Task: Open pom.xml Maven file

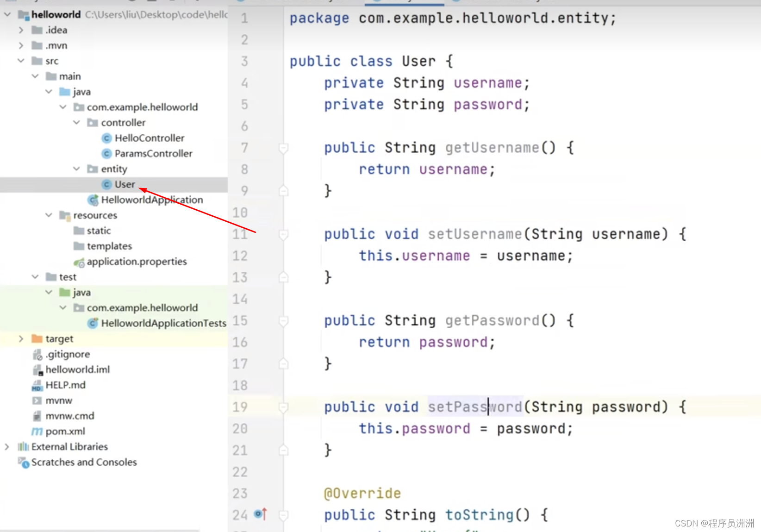Action: click(x=65, y=431)
